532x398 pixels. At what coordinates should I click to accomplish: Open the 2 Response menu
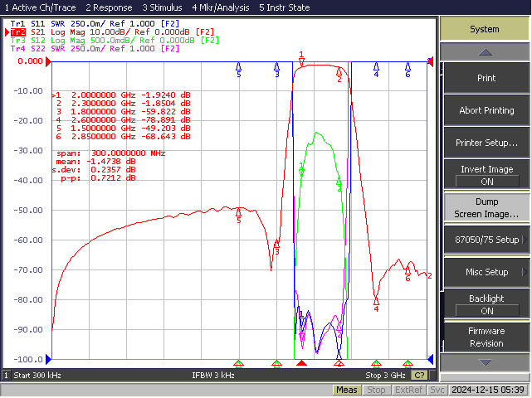(109, 7)
